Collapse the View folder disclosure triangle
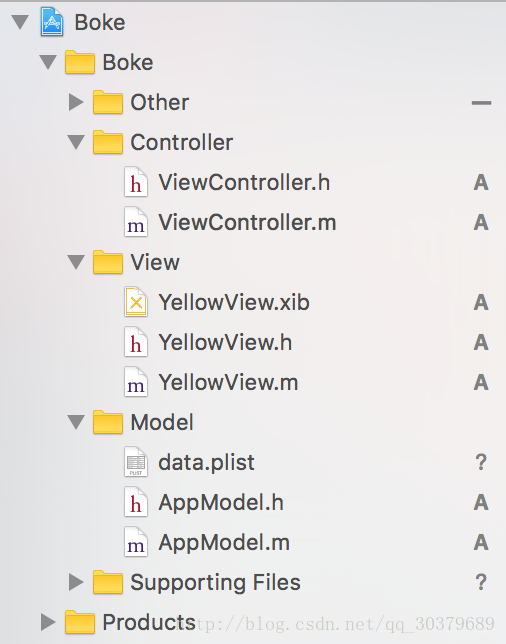This screenshot has width=506, height=644. coord(76,262)
